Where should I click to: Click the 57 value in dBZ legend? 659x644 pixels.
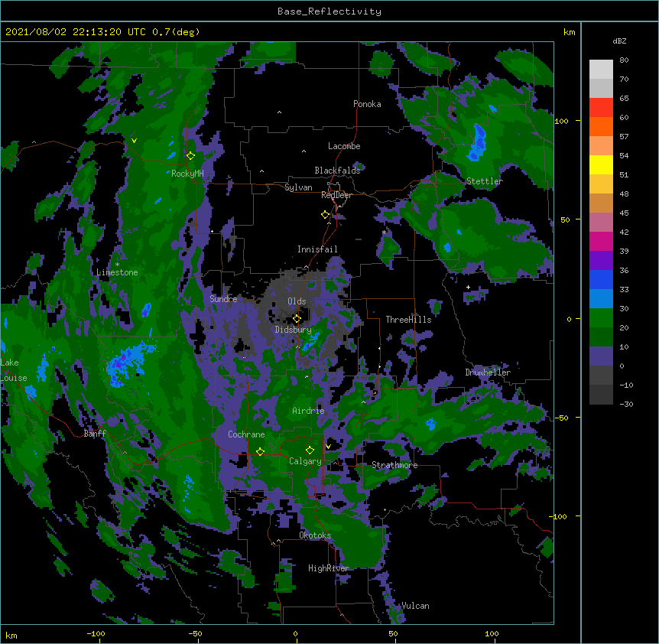(x=624, y=137)
